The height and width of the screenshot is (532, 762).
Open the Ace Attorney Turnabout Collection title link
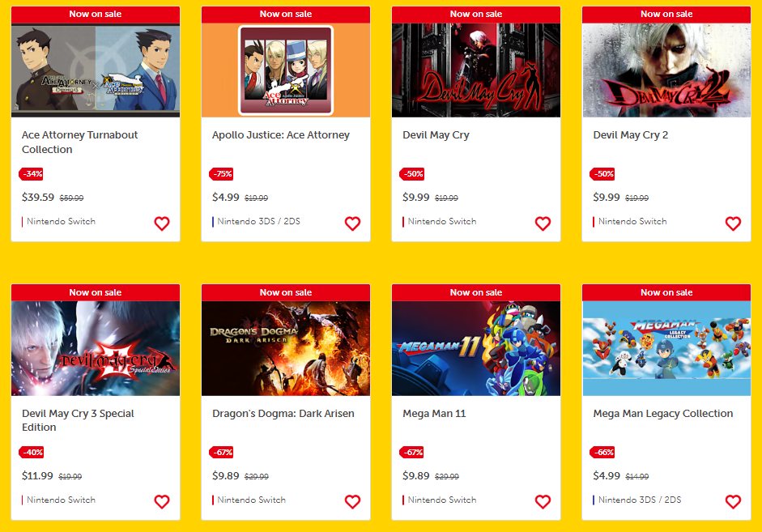point(79,142)
